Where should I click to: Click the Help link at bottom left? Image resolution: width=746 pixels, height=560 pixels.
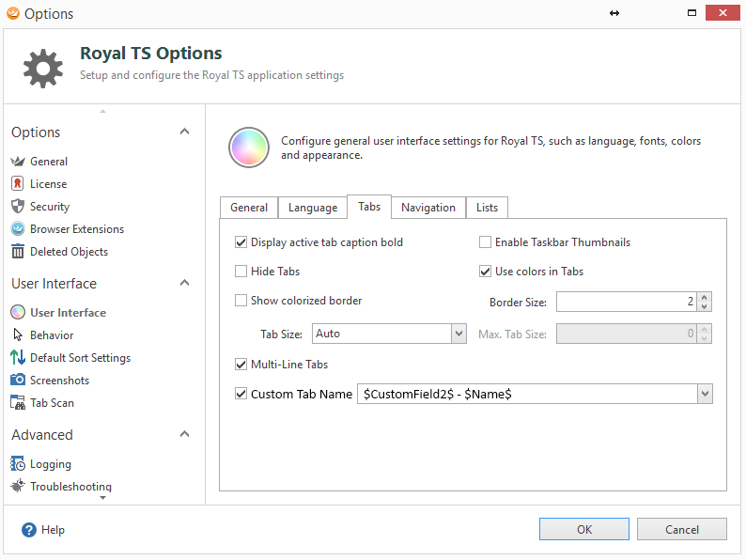point(43,530)
